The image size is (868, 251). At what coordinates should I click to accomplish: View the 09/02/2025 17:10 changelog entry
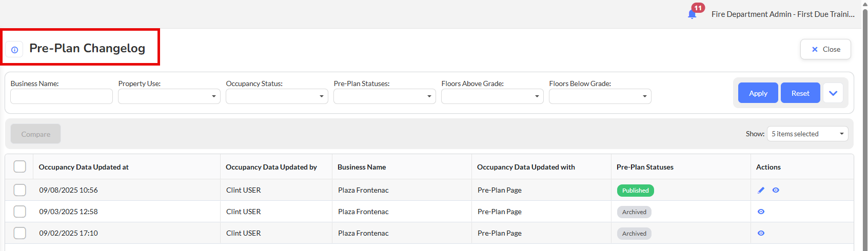pos(761,233)
